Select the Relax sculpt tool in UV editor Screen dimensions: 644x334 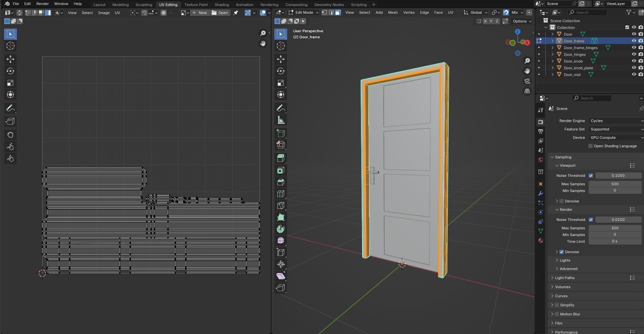click(10, 147)
